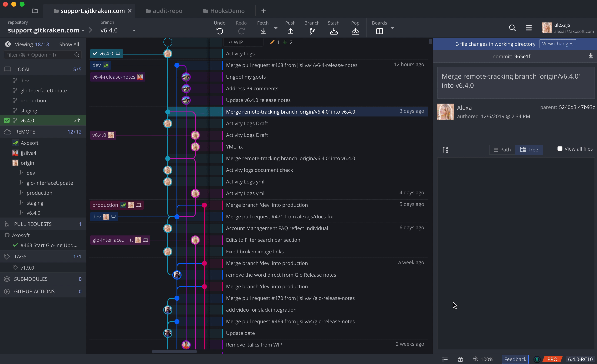Collapse the PULL REQUESTS section
Image resolution: width=597 pixels, height=364 pixels.
pos(43,224)
